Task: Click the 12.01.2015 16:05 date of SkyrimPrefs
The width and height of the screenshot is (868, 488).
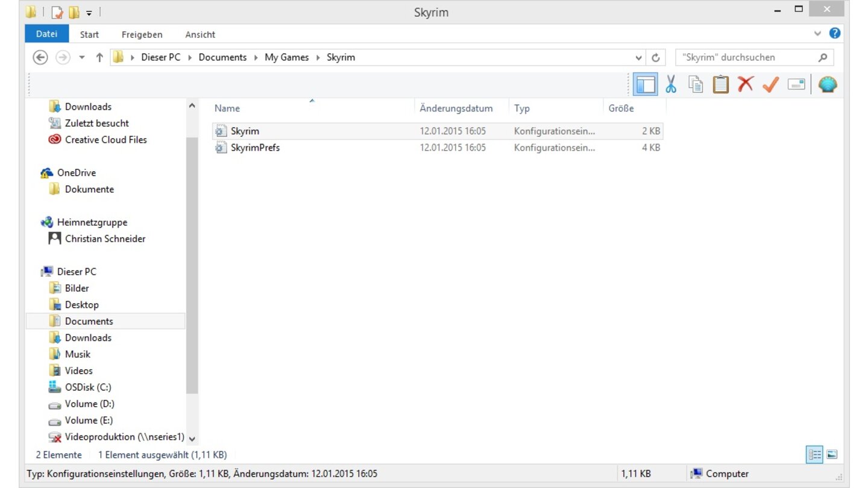Action: [453, 148]
